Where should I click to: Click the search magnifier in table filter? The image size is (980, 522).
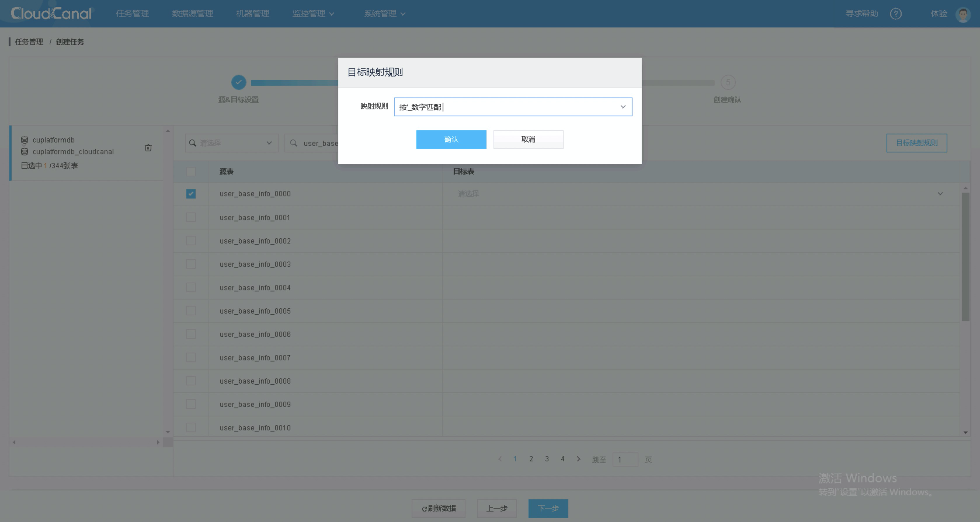pos(294,143)
